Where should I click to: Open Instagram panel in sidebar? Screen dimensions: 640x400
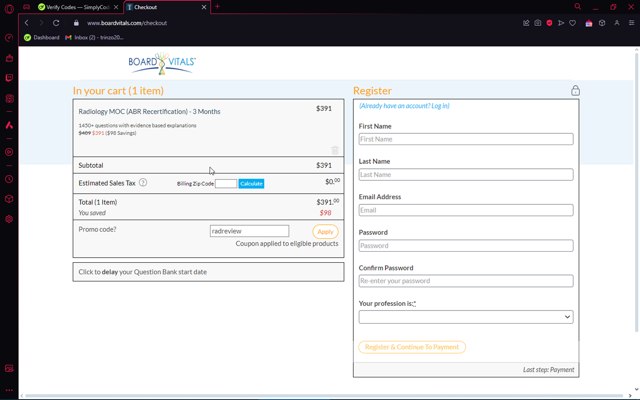pos(9,98)
